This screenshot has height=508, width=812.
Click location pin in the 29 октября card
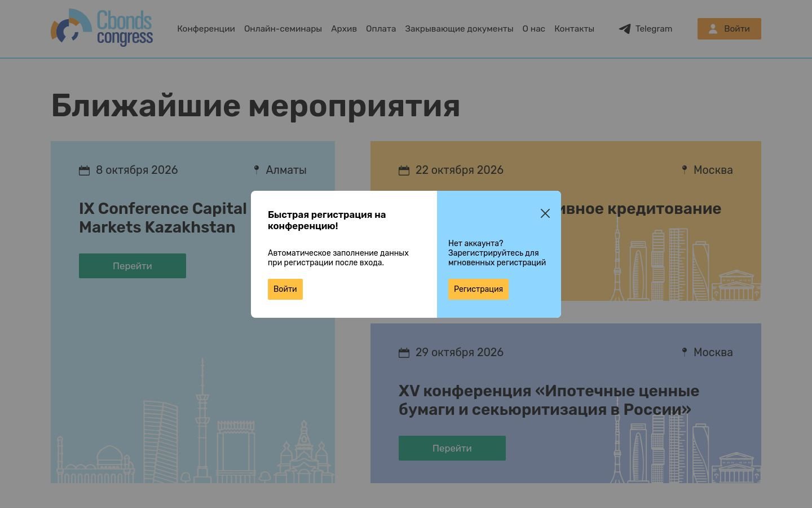coord(685,352)
